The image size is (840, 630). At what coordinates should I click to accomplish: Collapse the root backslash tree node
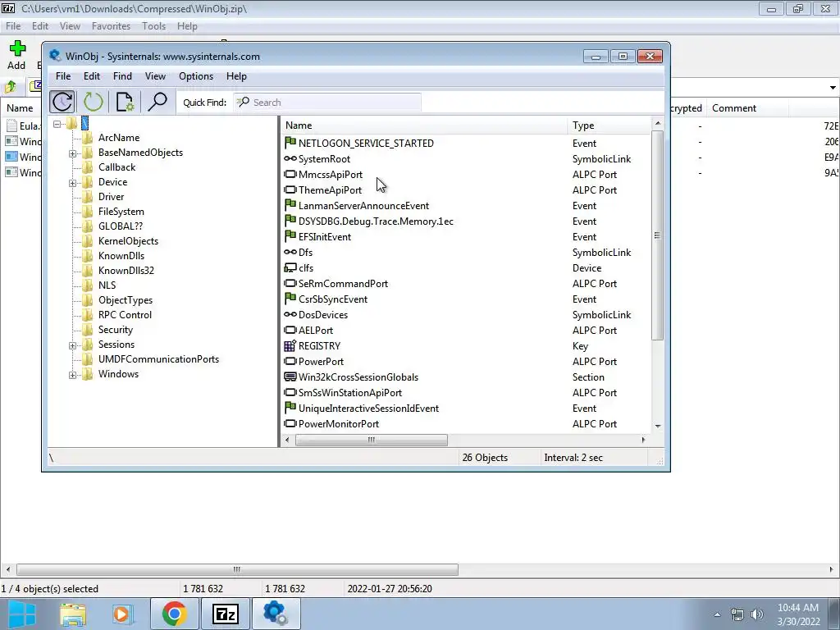pyautogui.click(x=57, y=125)
